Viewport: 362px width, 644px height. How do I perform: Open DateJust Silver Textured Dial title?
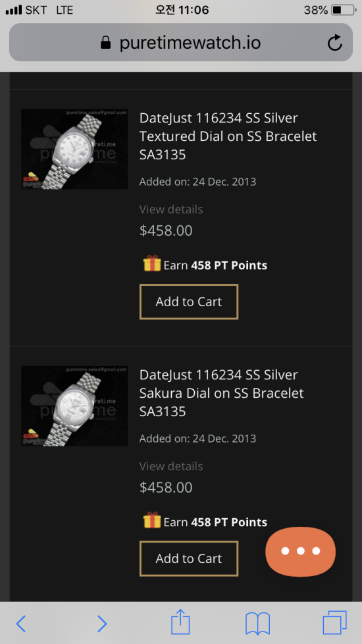tap(228, 136)
